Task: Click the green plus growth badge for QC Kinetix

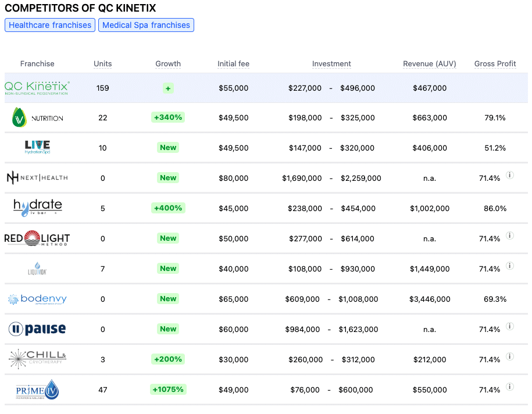Action: click(x=168, y=88)
